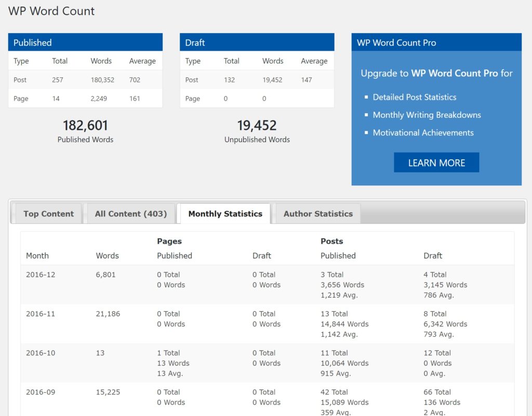
Task: Click the Monthly Writing Breakdowns bullet item
Action: [x=427, y=115]
